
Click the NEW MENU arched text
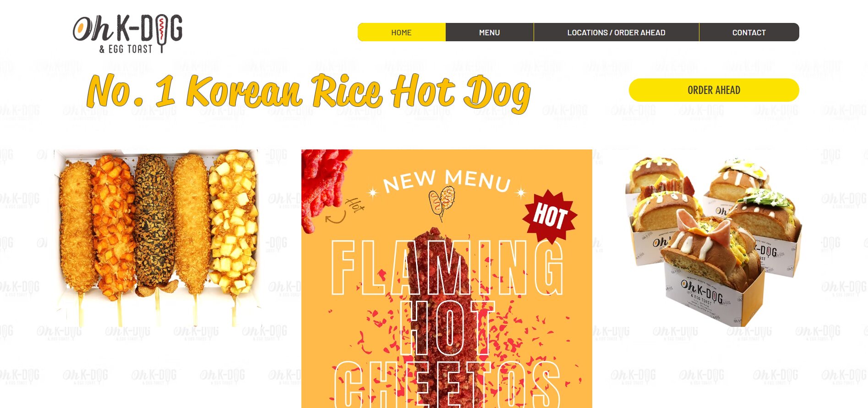[447, 182]
